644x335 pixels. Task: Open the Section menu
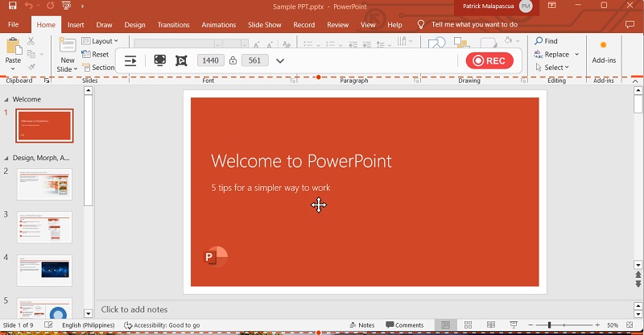98,68
